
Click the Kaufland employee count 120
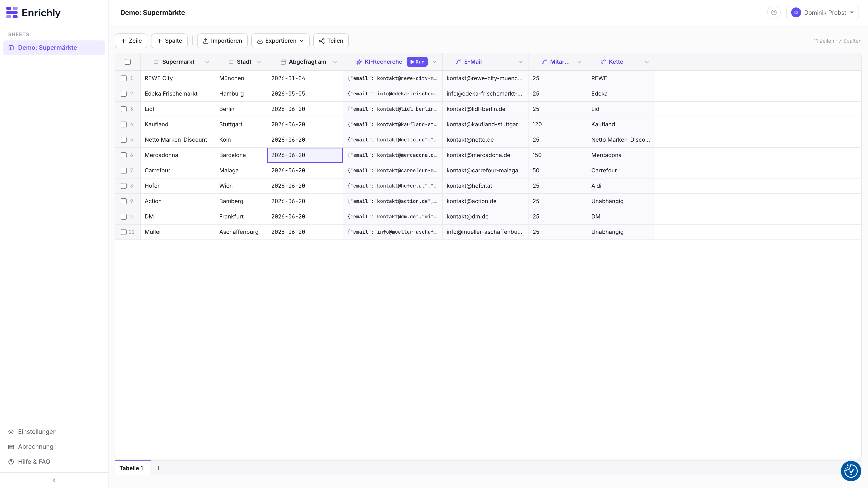pos(558,125)
